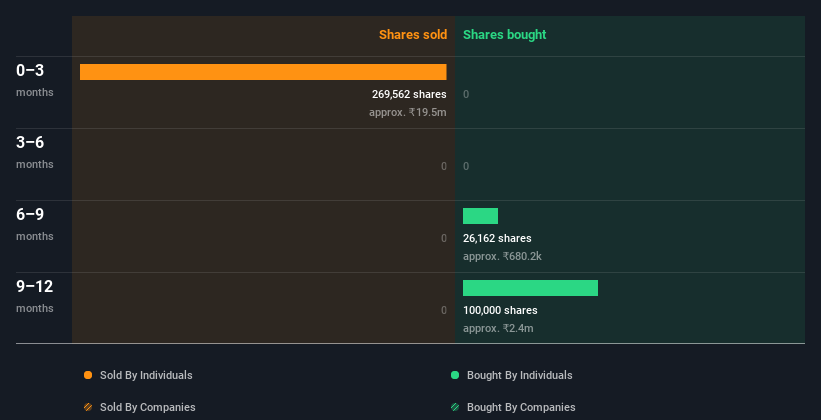
Task: Click the striped Sold By Companies legend icon
Action: [x=88, y=407]
